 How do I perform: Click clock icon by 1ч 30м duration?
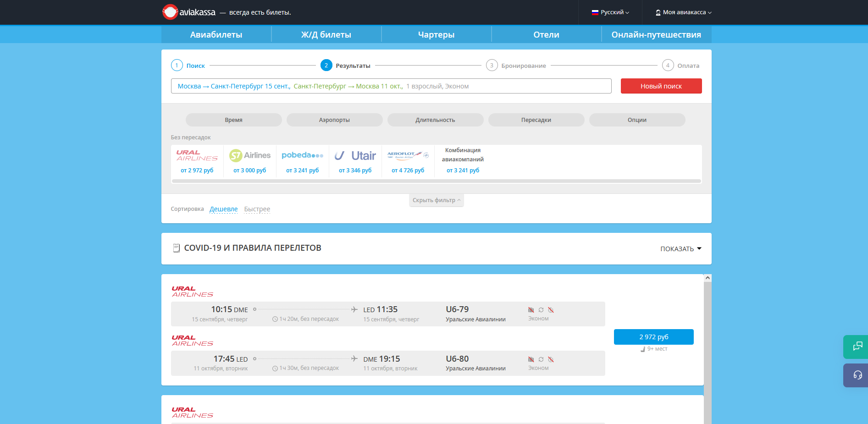click(x=275, y=368)
